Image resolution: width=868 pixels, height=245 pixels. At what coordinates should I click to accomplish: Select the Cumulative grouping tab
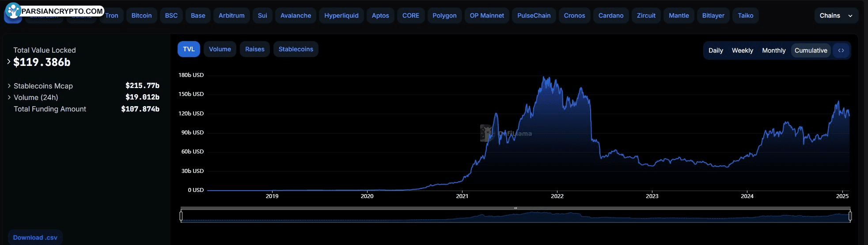point(811,50)
